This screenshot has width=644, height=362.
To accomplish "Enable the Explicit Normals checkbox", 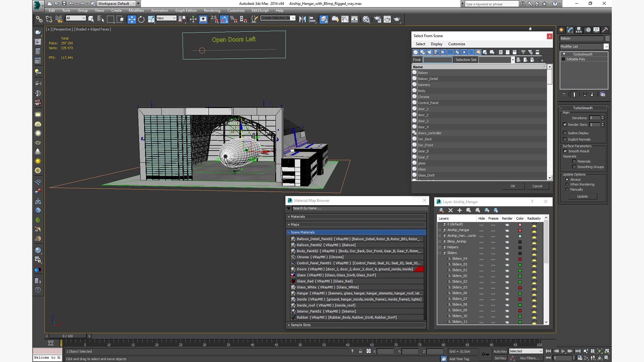I will coord(565,139).
